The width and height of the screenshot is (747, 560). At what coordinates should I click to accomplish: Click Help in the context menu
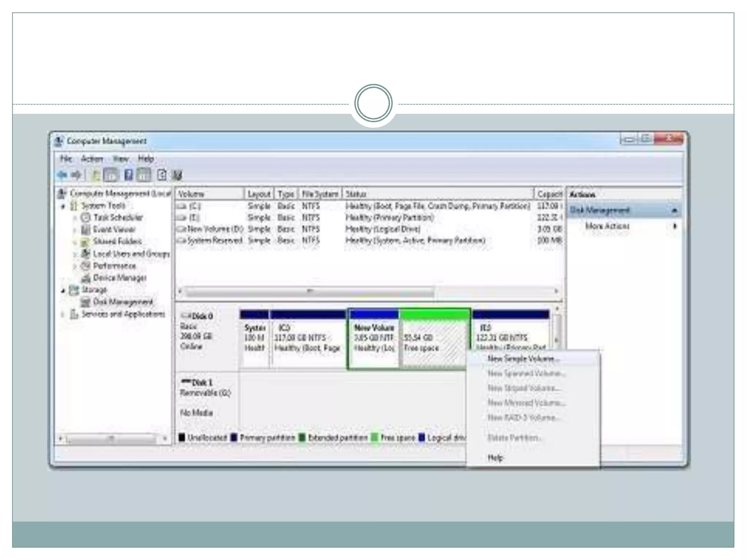coord(495,458)
